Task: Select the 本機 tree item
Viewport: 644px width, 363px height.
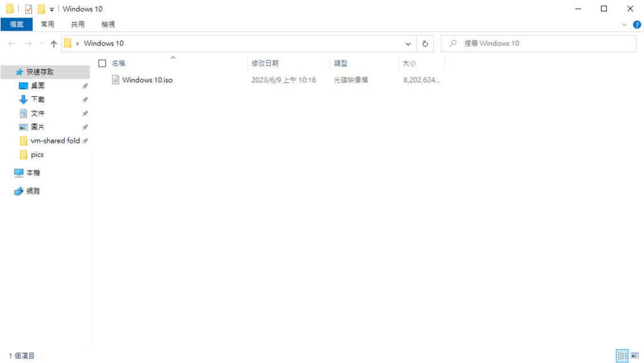Action: coord(33,173)
